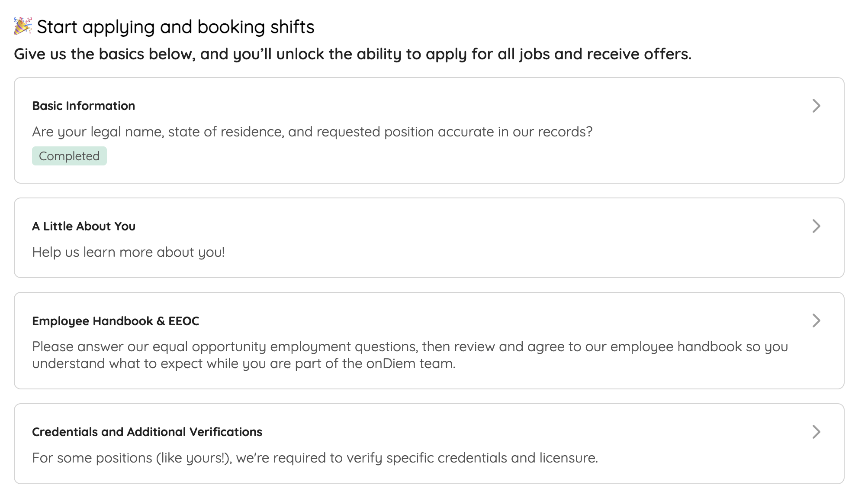
Task: Open Credentials and Additional Verifications heading
Action: (x=147, y=432)
